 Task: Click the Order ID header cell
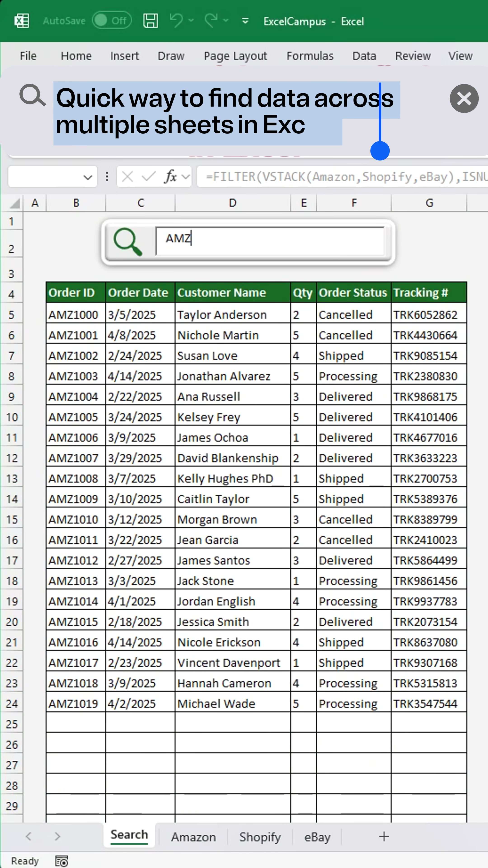click(x=76, y=292)
